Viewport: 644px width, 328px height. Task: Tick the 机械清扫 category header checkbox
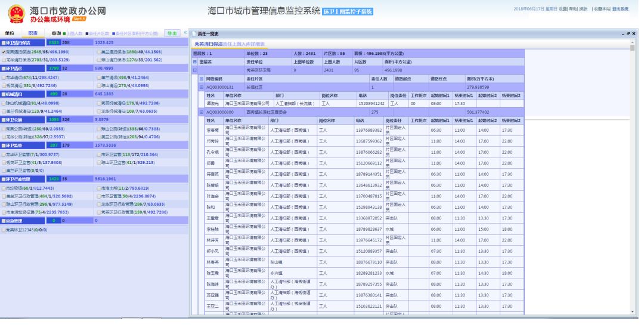4,94
